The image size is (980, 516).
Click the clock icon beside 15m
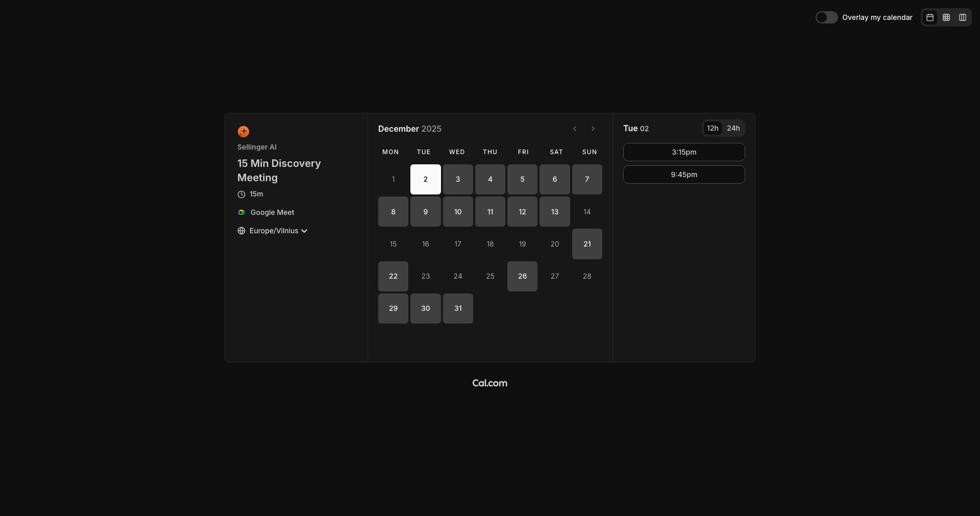241,194
